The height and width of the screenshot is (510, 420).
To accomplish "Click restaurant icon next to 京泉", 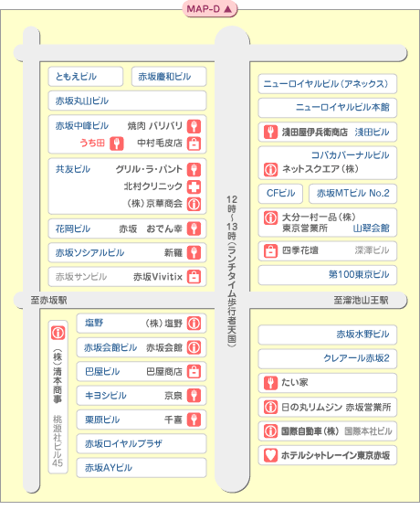I will click(194, 396).
